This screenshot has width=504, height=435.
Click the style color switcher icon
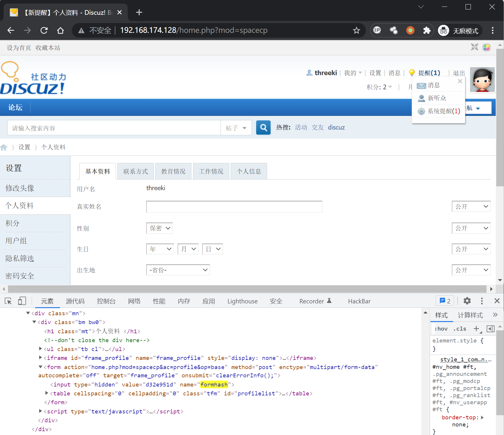coord(487,47)
